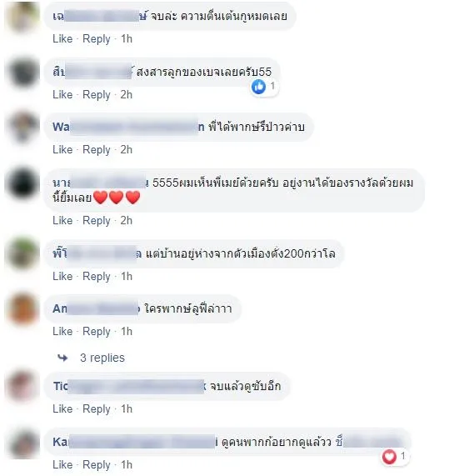Expand the 3 replies thread

pyautogui.click(x=102, y=358)
